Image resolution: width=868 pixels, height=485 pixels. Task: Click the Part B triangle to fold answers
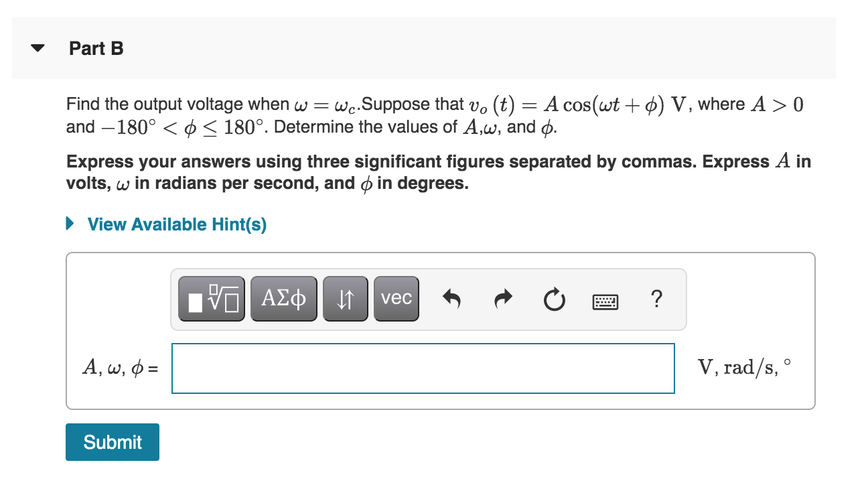[x=38, y=48]
